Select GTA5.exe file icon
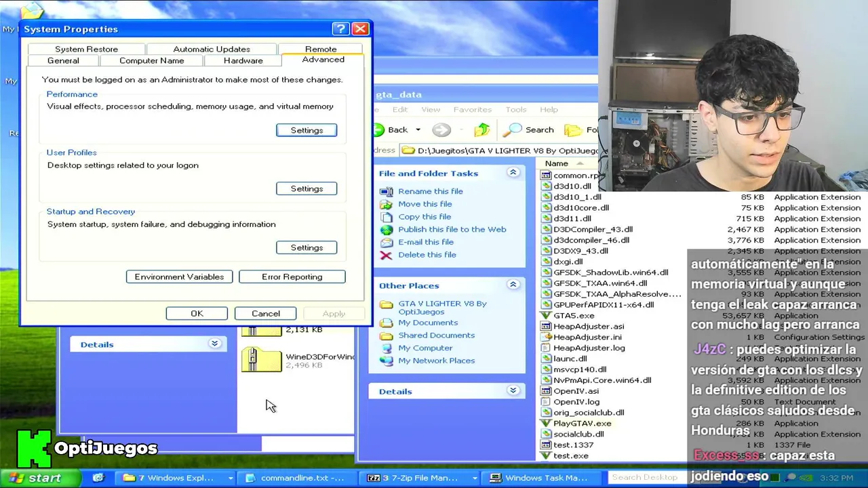 coord(546,315)
